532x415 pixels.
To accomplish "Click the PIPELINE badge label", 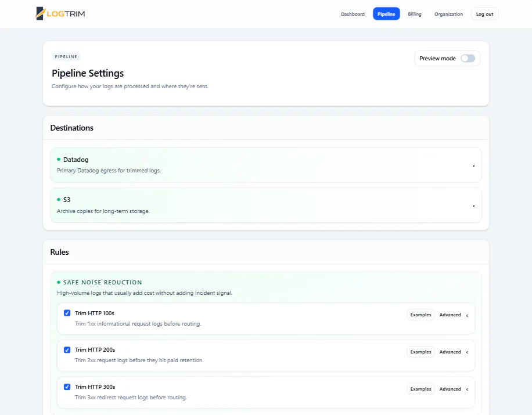I will (66, 57).
